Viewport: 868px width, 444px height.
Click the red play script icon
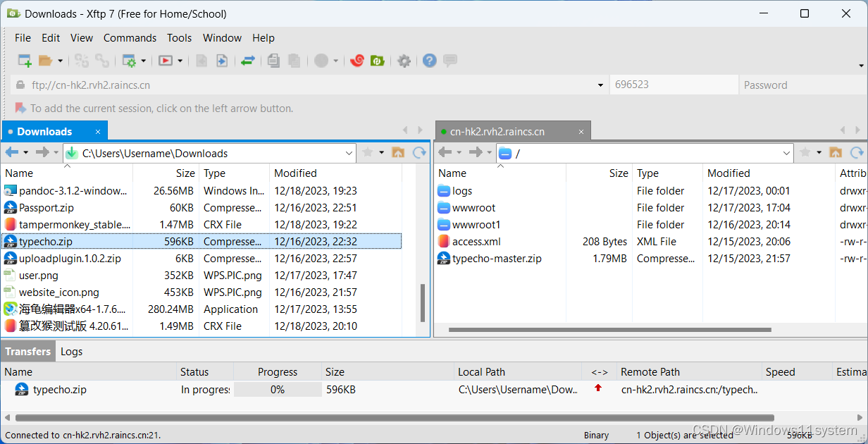click(166, 61)
